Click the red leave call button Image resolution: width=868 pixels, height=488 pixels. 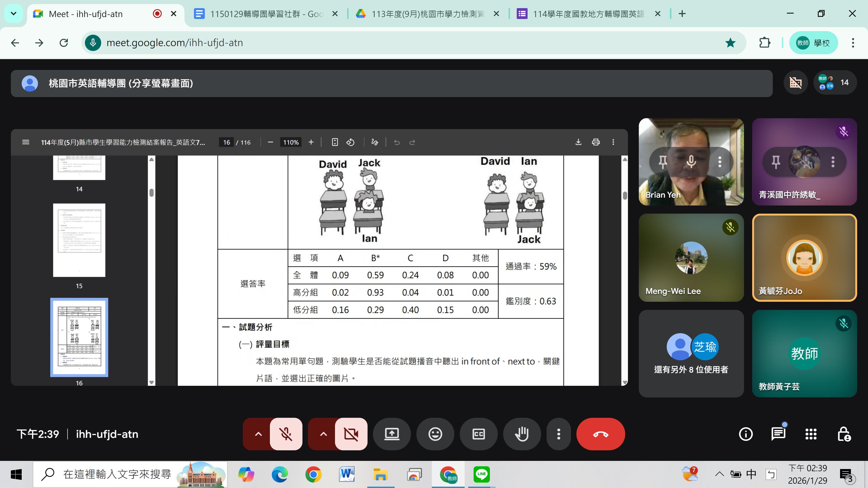(601, 434)
